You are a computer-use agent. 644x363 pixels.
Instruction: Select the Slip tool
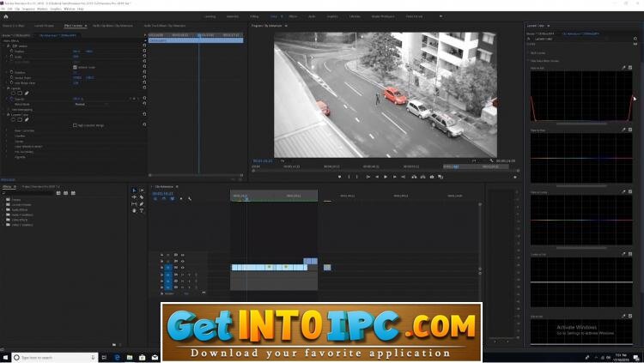tap(134, 204)
